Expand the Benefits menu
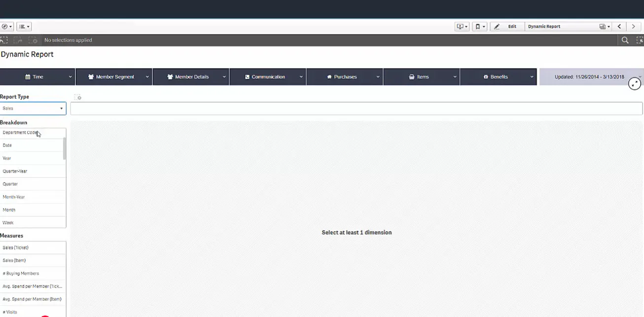The width and height of the screenshot is (644, 317). click(499, 77)
